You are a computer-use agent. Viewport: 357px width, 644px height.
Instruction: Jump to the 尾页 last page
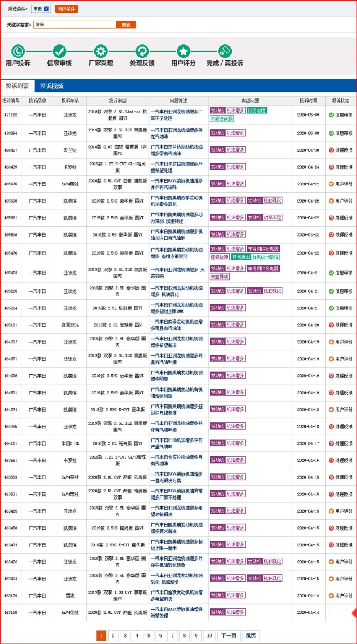click(251, 635)
